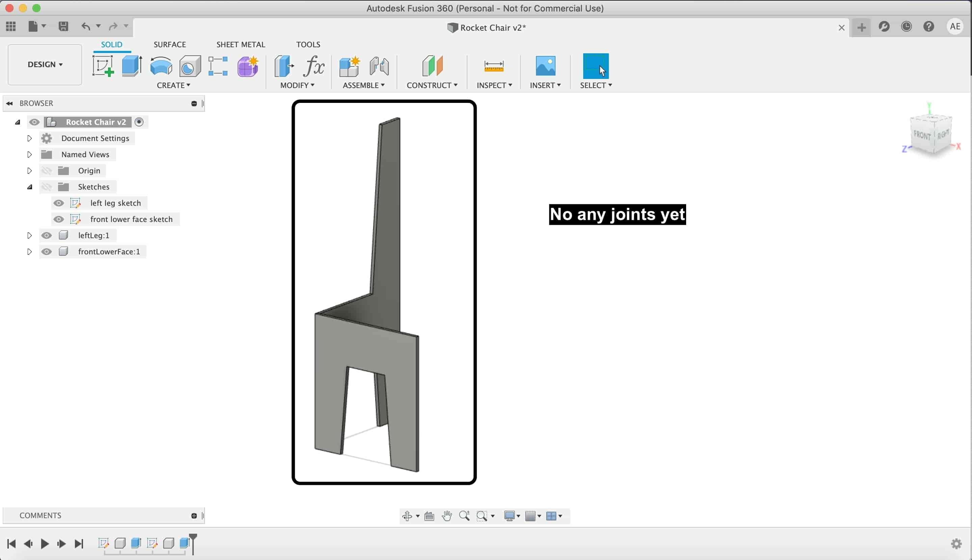Screen dimensions: 972x560
Task: Play the timeline
Action: click(45, 543)
